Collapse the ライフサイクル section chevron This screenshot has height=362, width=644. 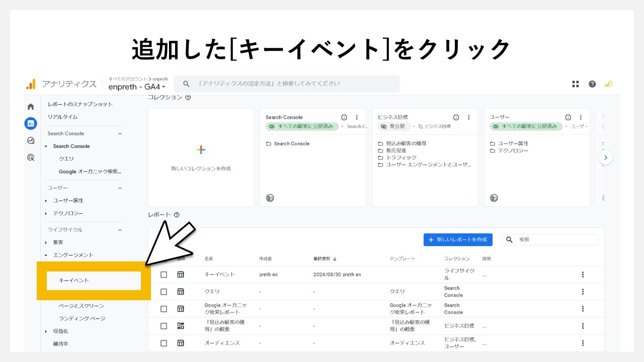coord(120,230)
